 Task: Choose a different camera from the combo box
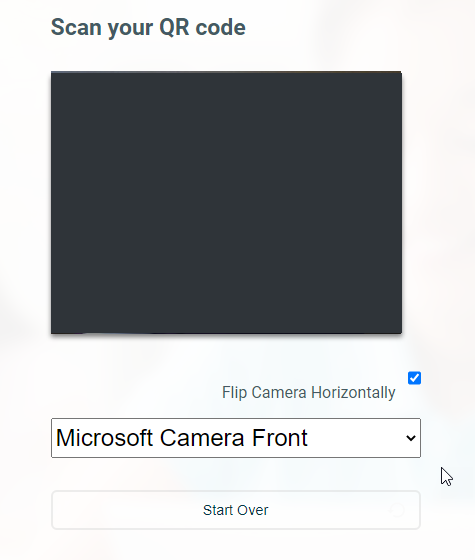point(236,438)
